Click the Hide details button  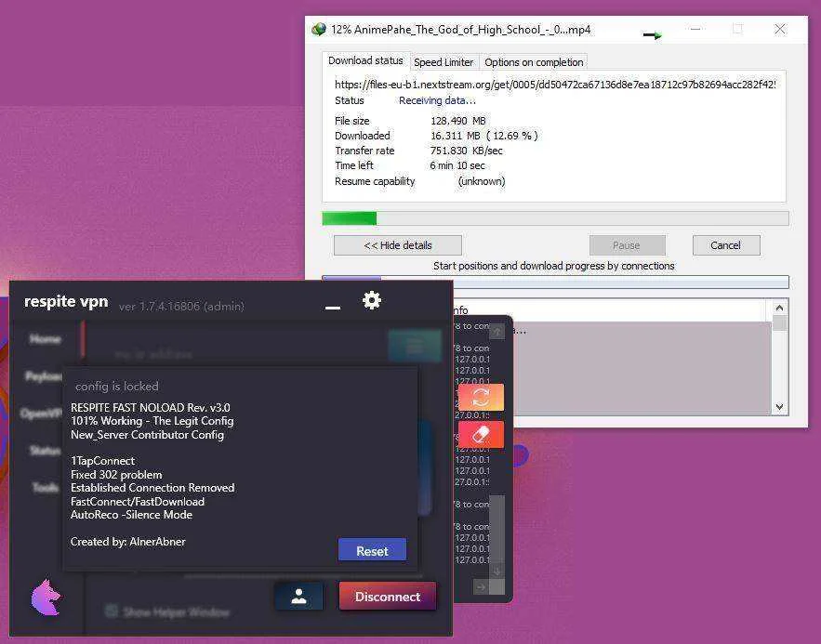point(397,245)
